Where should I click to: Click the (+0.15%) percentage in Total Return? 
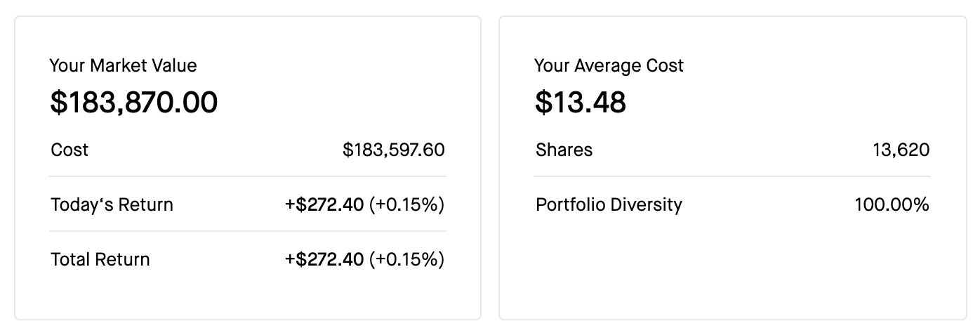click(x=406, y=259)
